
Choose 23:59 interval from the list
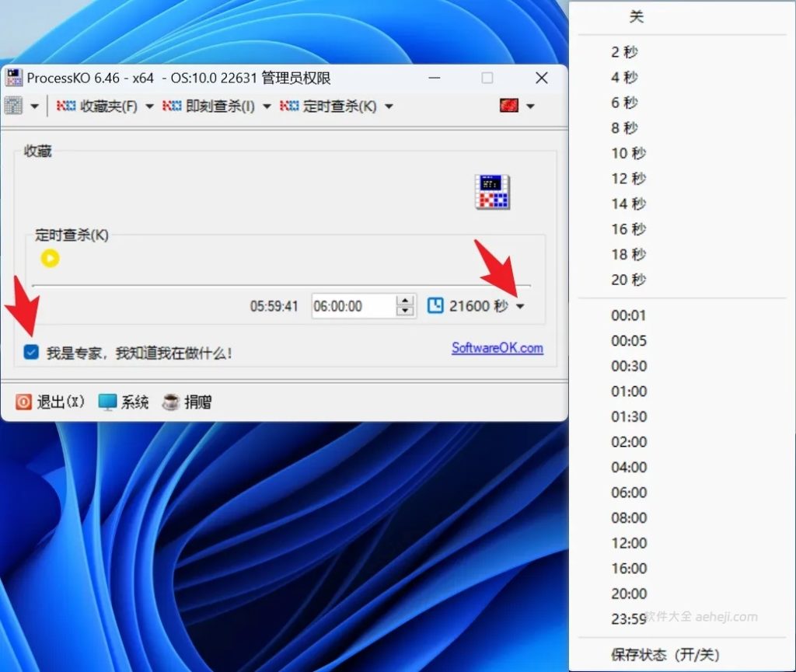[628, 617]
